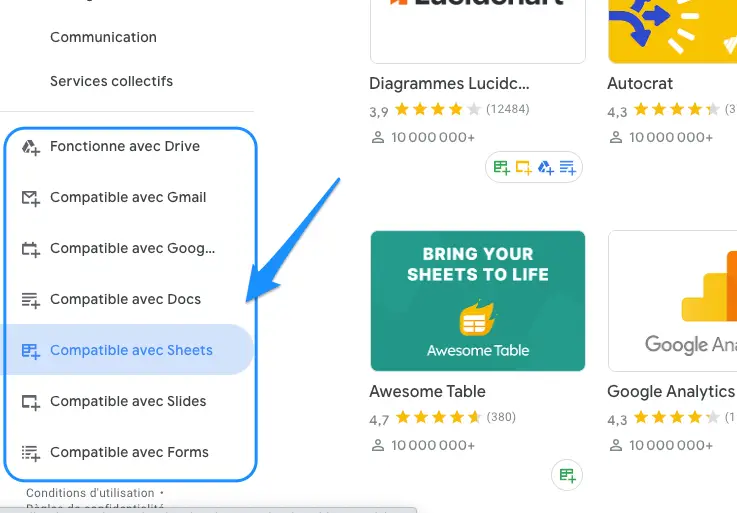Screen dimensions: 737x513
Task: Click 10 000 000+ users under Awesome Table
Action: 433,445
